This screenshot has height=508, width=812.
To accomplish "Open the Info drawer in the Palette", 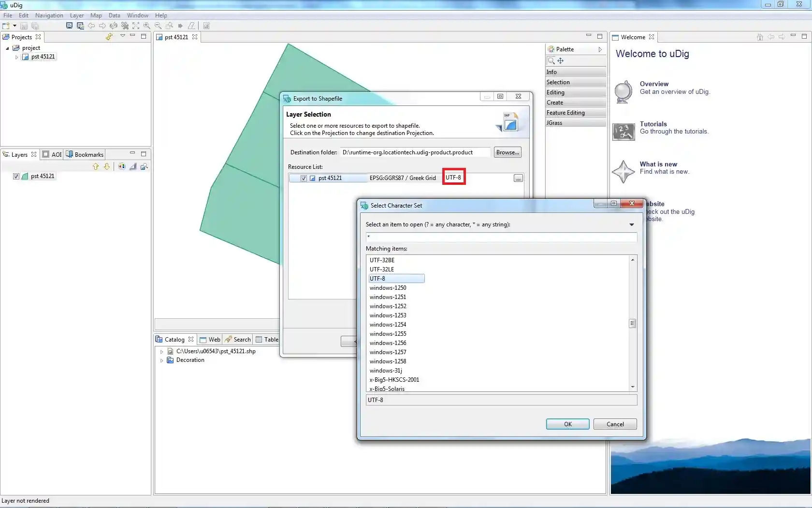I will point(576,72).
